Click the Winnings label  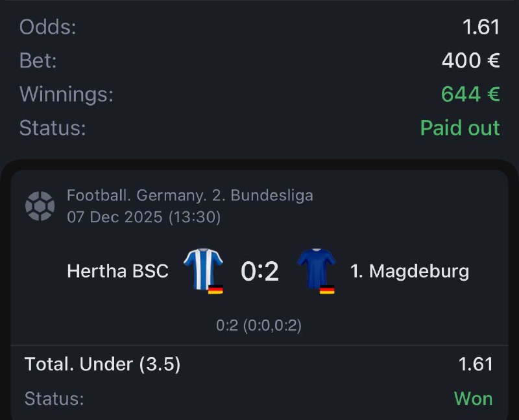(x=66, y=94)
